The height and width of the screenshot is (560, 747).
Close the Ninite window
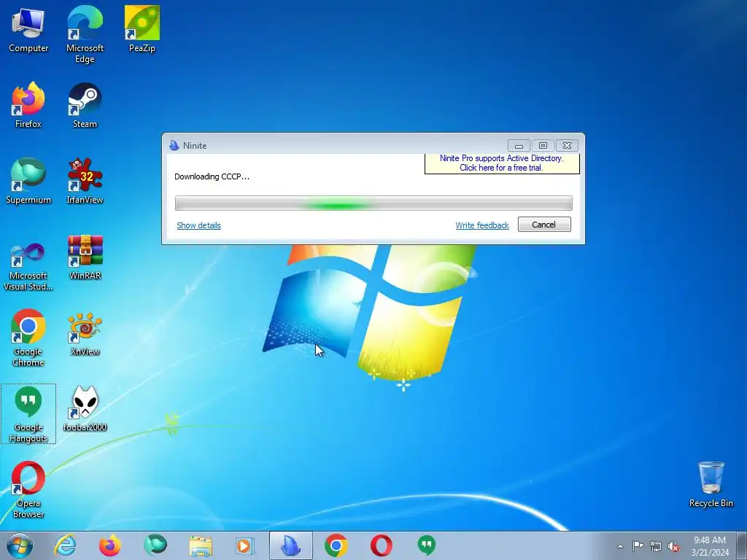[567, 145]
